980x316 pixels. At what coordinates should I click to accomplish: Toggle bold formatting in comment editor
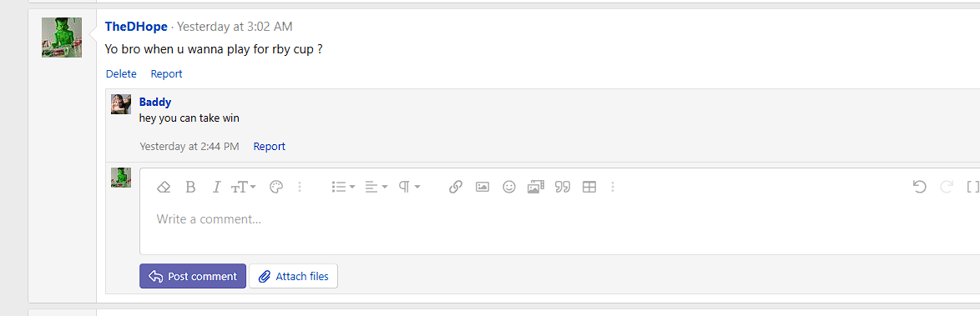coord(190,187)
